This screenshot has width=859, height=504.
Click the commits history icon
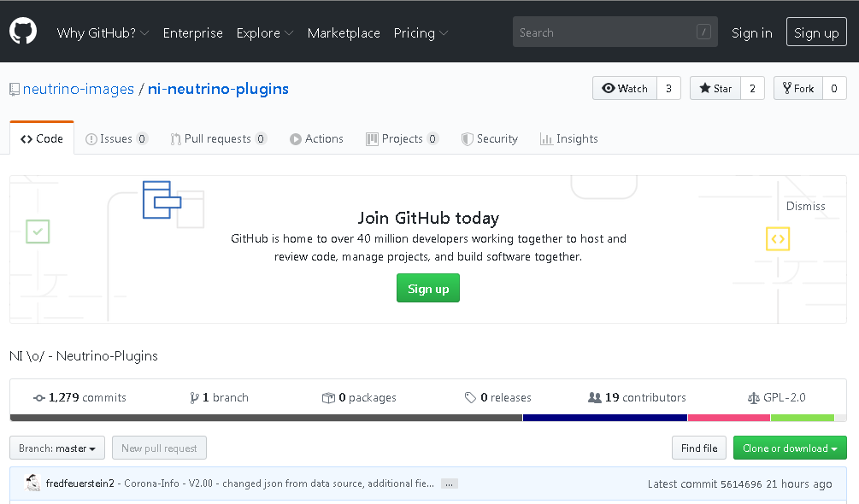(39, 398)
